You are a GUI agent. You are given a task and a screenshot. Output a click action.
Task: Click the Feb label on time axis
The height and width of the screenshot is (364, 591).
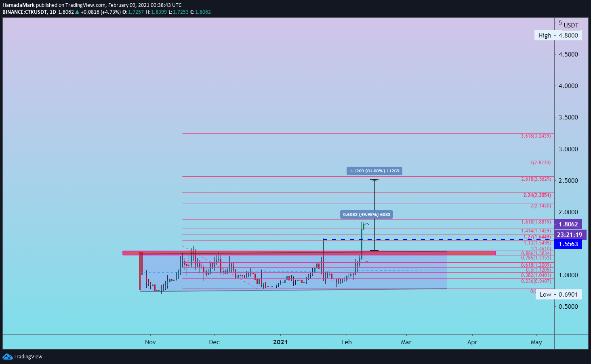coord(347,342)
